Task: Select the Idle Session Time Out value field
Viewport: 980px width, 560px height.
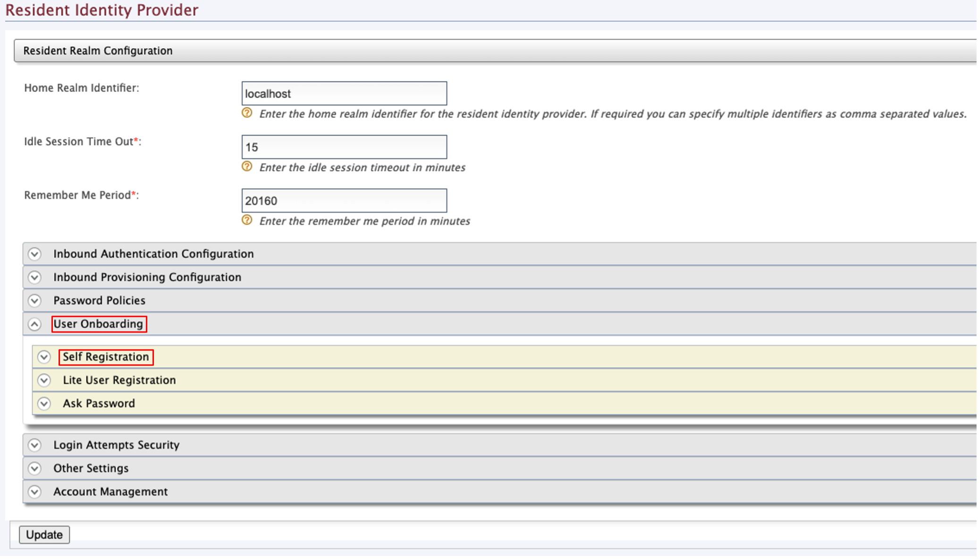Action: [x=344, y=147]
